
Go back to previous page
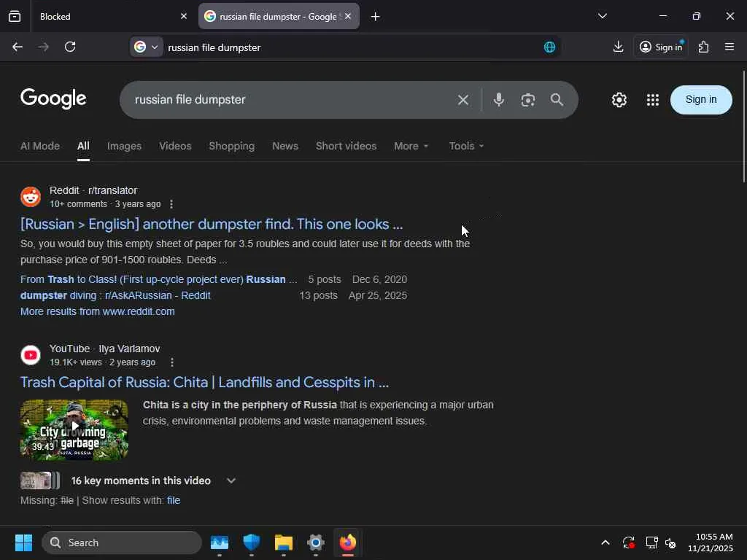[x=18, y=47]
